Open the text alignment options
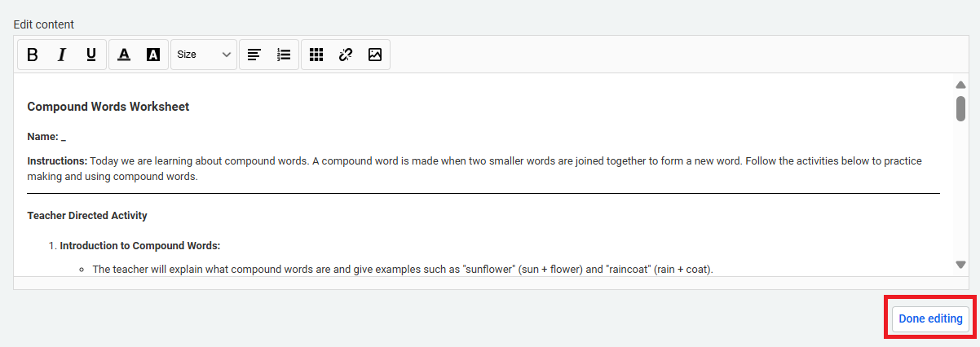This screenshot has width=980, height=347. [x=254, y=55]
